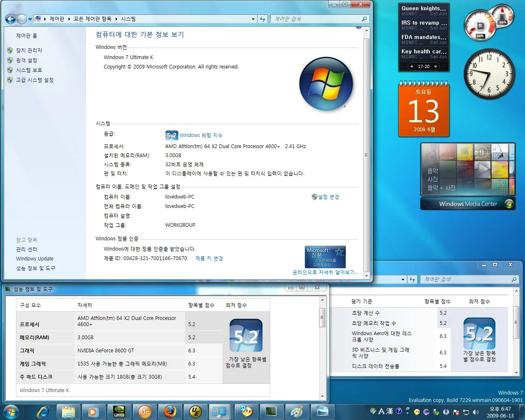Expand the 제어판 breadcrumb arrow
Image resolution: width=525 pixels, height=420 pixels.
point(68,19)
